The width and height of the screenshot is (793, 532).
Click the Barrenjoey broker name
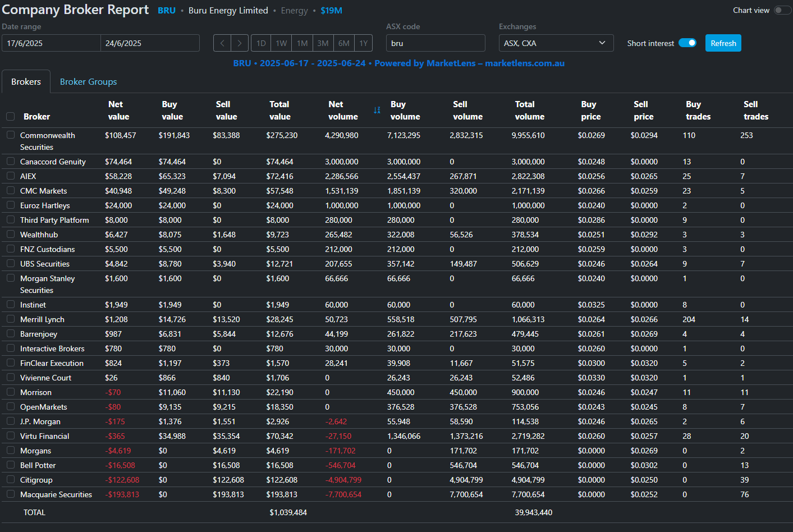tap(39, 334)
